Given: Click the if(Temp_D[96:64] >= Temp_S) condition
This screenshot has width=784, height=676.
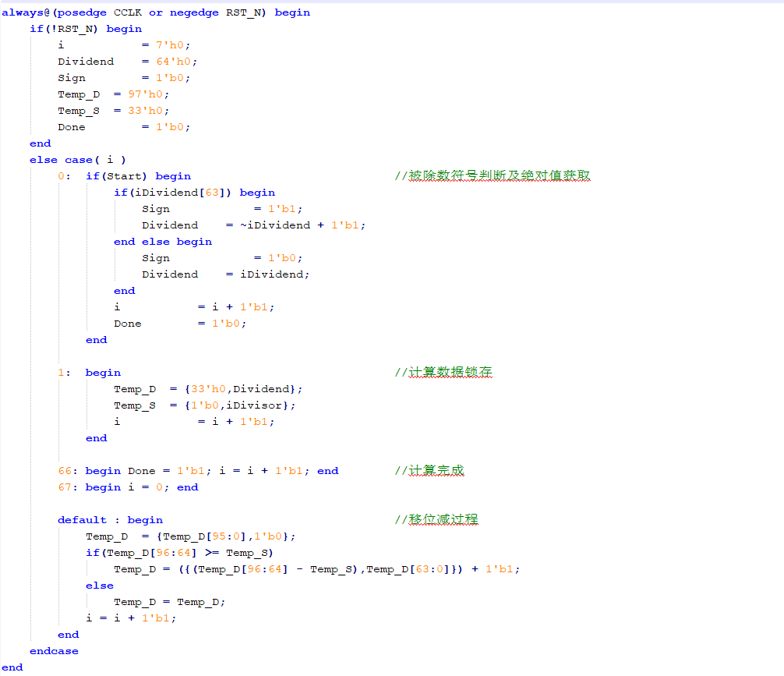Looking at the screenshot, I should pyautogui.click(x=179, y=553).
